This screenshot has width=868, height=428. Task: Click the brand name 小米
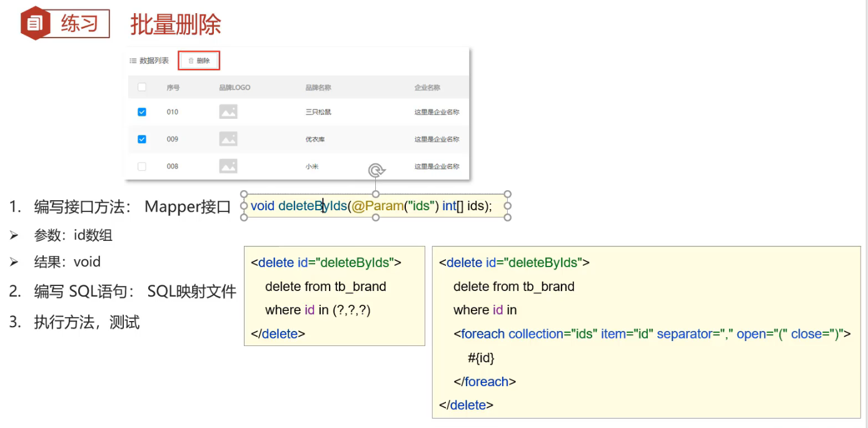(x=312, y=166)
